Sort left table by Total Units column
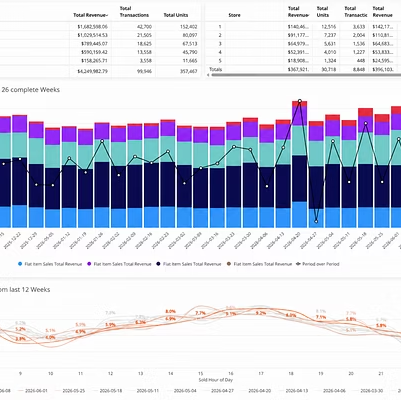 coord(176,15)
